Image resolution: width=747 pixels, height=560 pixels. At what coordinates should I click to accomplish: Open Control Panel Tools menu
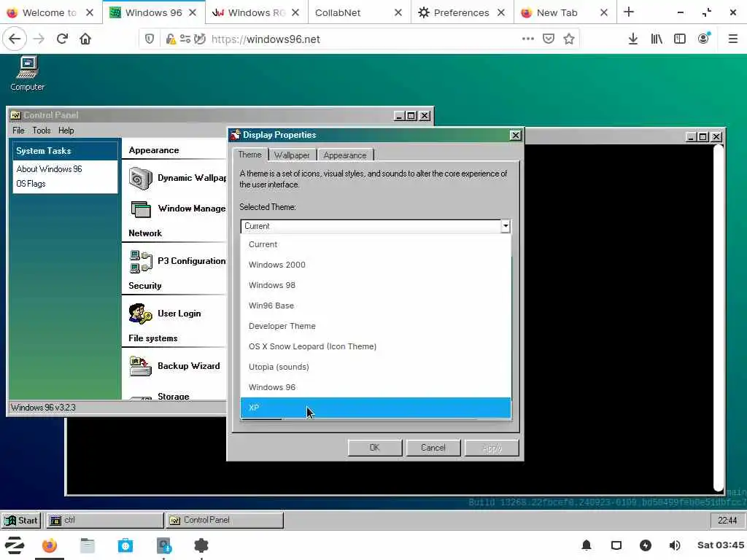(42, 131)
